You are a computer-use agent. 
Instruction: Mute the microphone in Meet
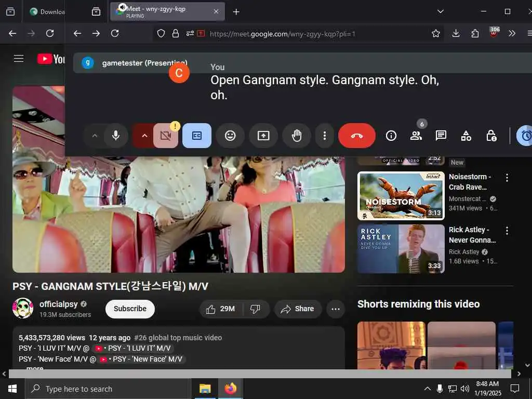point(116,136)
